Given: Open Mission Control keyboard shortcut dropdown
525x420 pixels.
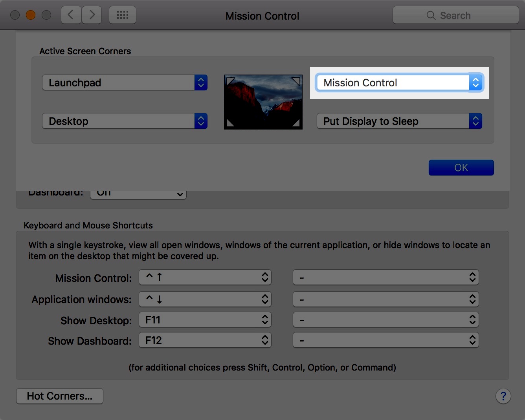Looking at the screenshot, I should point(205,278).
